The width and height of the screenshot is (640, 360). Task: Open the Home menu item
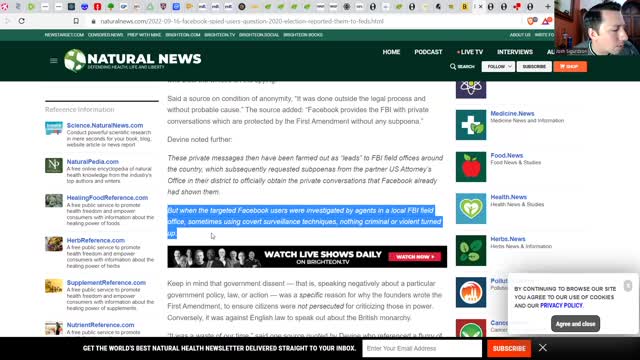click(x=391, y=52)
